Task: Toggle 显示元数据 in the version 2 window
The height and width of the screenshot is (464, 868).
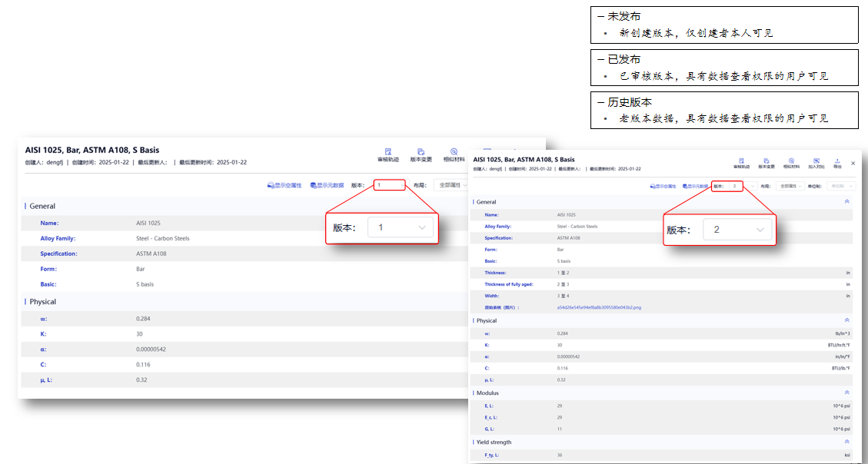Action: 695,187
